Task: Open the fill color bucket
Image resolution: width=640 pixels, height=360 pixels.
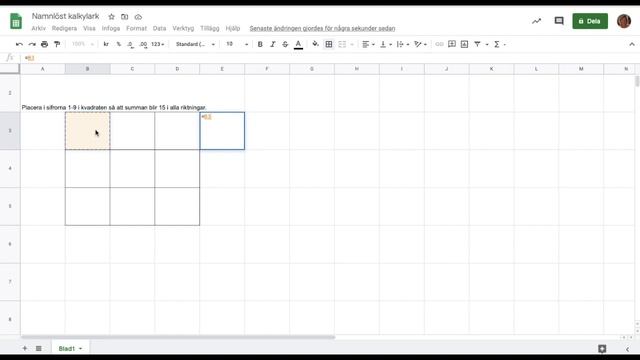Action: 315,44
